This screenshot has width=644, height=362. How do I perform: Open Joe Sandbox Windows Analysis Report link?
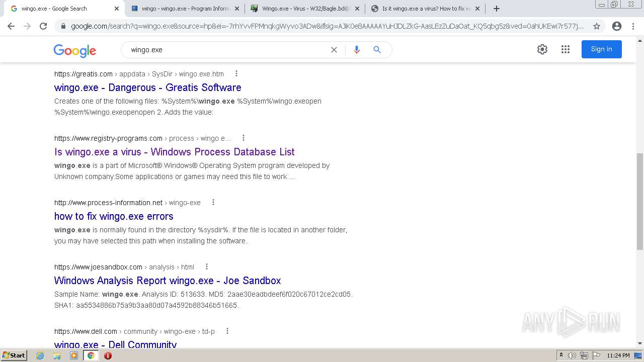coord(168,281)
